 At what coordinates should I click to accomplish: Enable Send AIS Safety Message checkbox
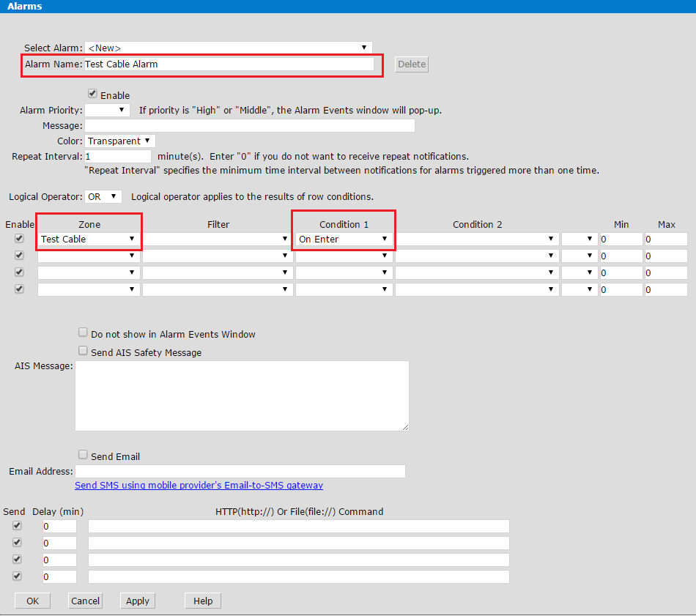pyautogui.click(x=83, y=351)
